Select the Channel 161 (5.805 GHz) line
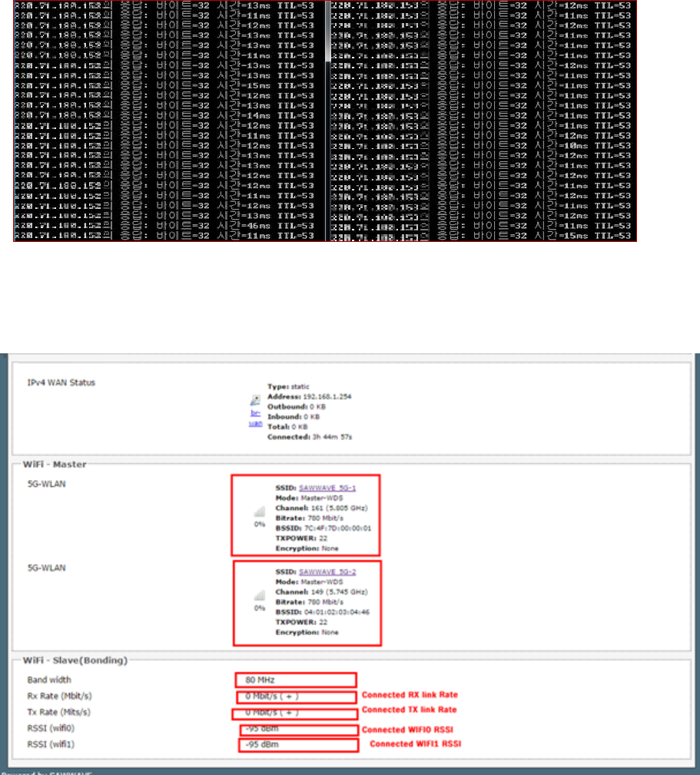Screen dimensions: 700x775 coord(321,508)
